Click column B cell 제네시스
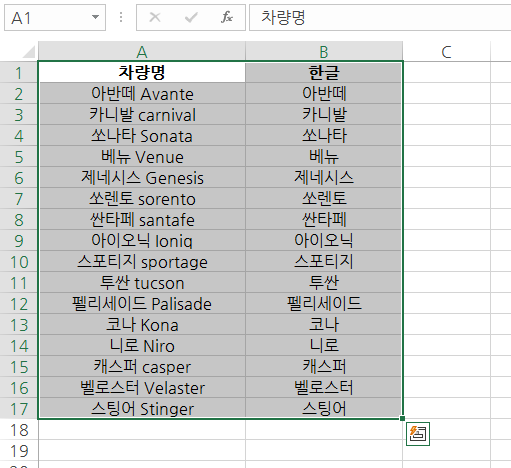The width and height of the screenshot is (511, 468). coord(324,177)
